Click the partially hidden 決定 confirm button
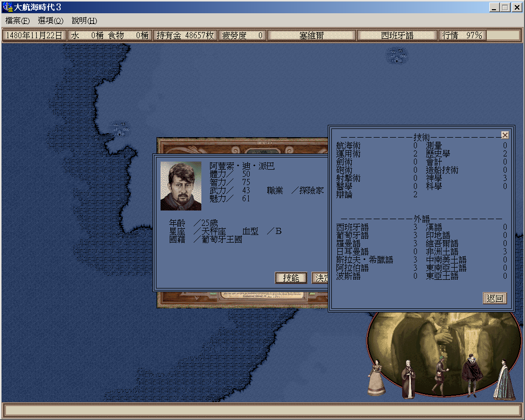525x420 pixels. pyautogui.click(x=320, y=278)
